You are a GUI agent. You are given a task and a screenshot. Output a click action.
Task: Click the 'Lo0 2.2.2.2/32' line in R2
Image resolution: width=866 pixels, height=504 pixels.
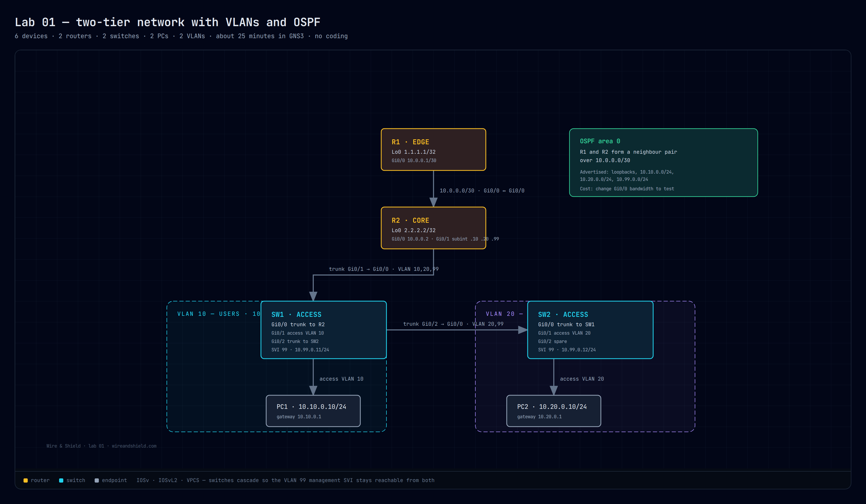[413, 230]
